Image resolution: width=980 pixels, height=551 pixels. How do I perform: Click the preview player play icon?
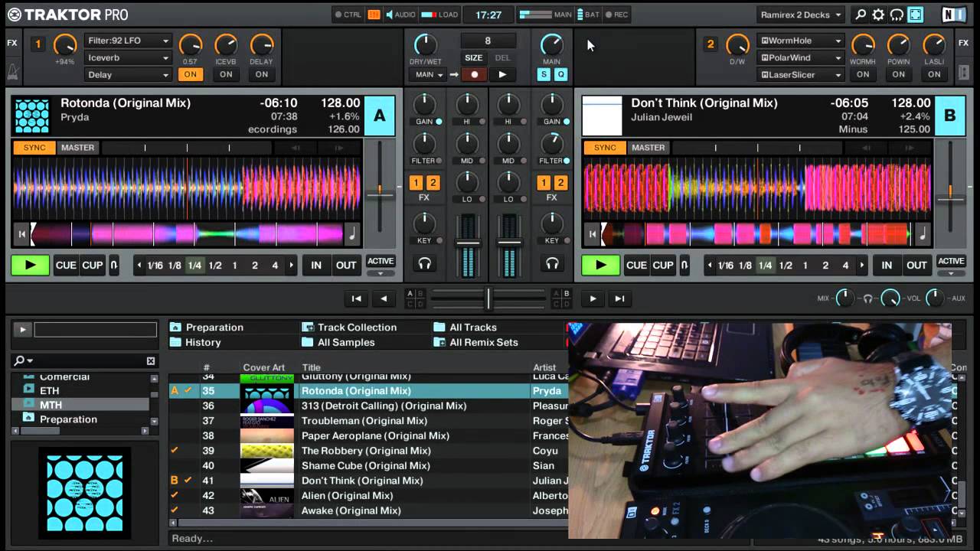coord(22,330)
